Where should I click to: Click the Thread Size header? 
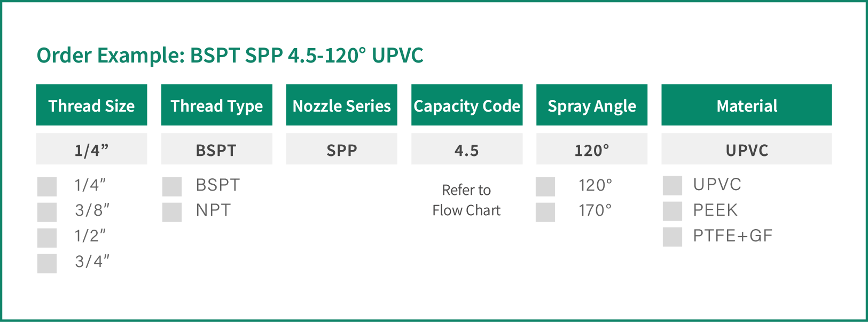(x=91, y=105)
